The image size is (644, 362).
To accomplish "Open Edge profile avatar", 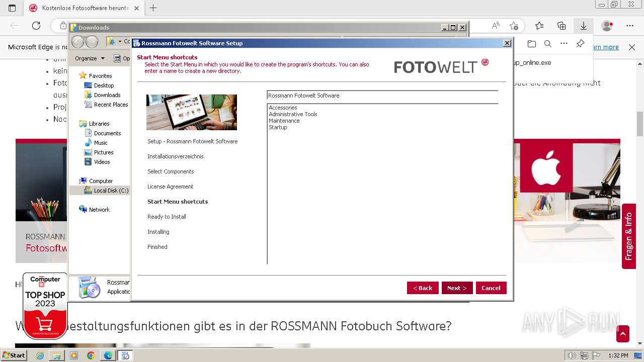I will click(x=607, y=26).
